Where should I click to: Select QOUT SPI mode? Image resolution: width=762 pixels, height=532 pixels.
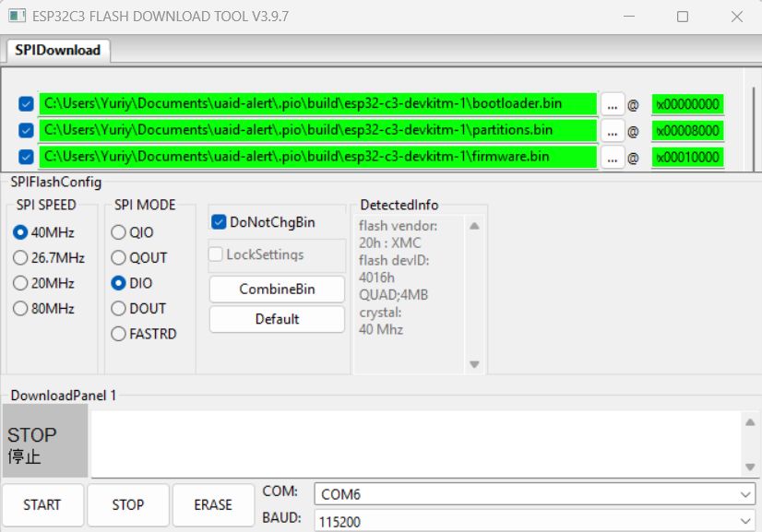pos(139,257)
